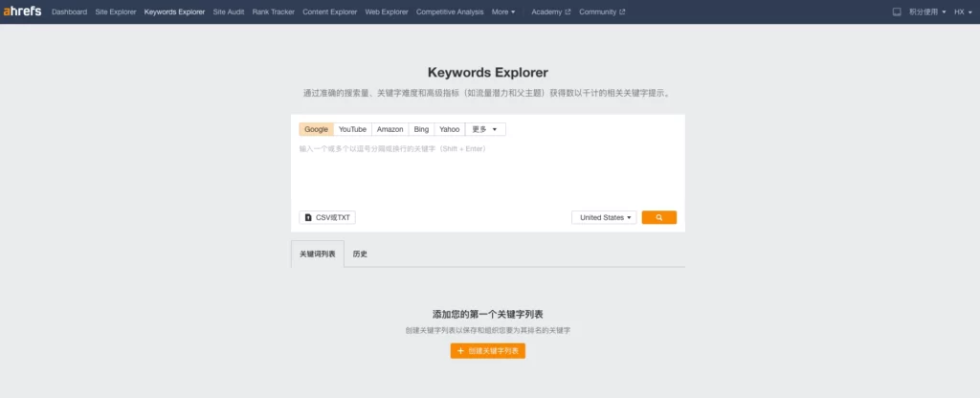Switch to the YouTube tab
This screenshot has width=980, height=398.
point(352,129)
